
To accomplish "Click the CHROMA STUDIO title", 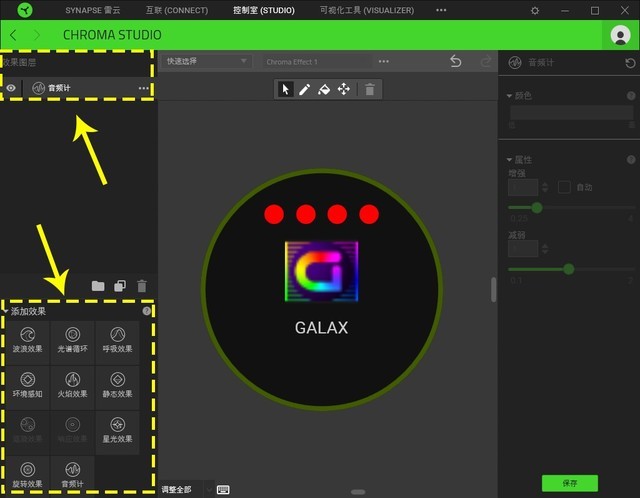I will tap(112, 35).
